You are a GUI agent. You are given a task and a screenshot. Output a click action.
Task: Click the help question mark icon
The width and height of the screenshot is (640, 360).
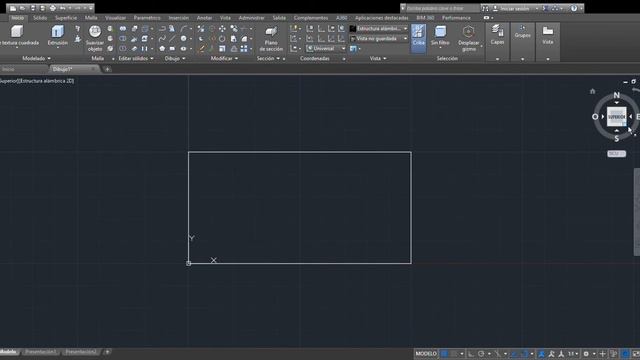pos(574,8)
